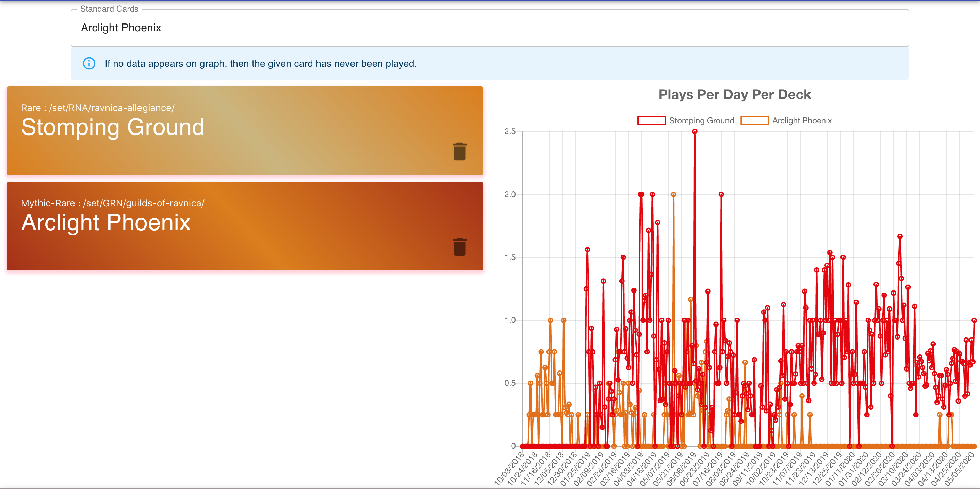Screen dimensions: 980x489
Task: Click the Standard Cards field label
Action: (x=109, y=9)
